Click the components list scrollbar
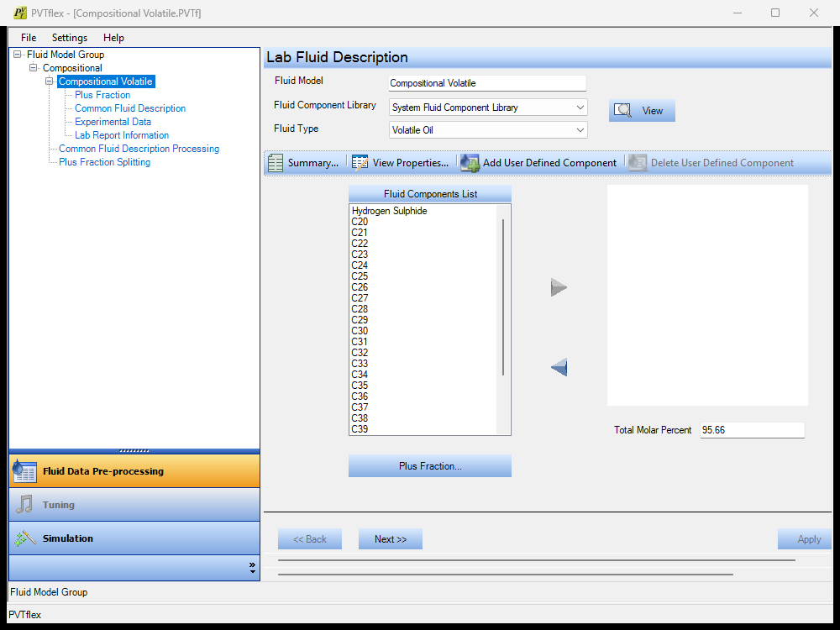Image resolution: width=840 pixels, height=630 pixels. pyautogui.click(x=503, y=297)
